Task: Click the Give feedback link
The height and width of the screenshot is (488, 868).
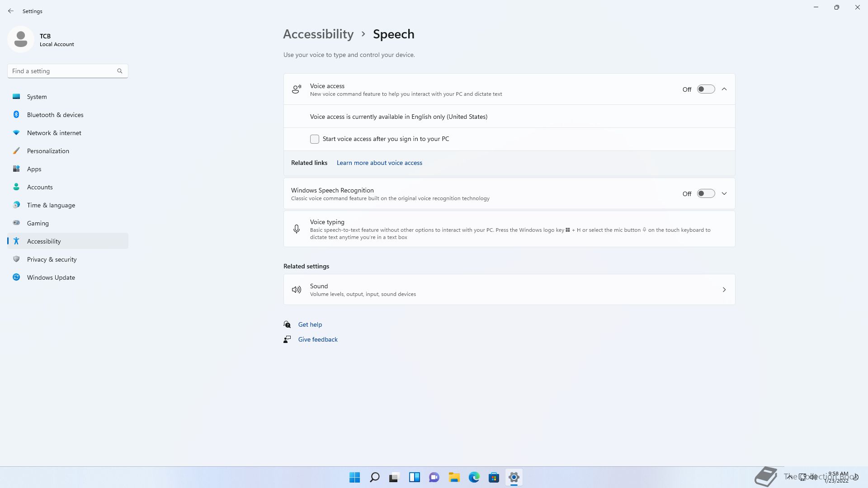Action: tap(318, 339)
